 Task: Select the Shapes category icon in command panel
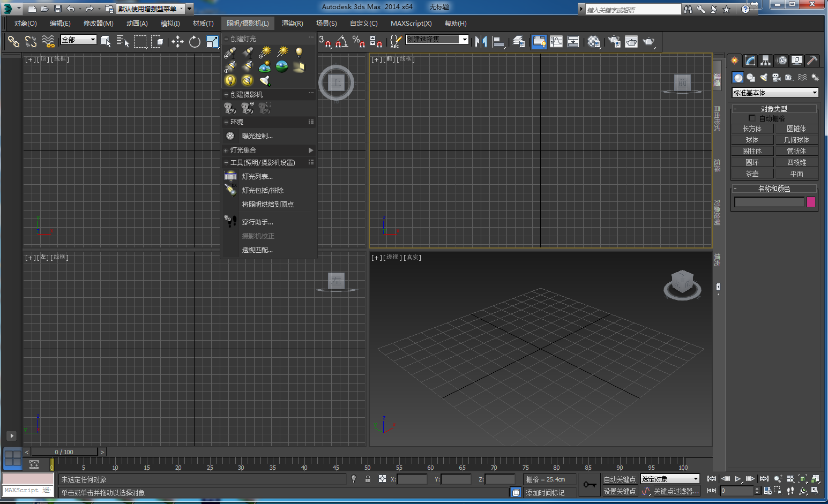[x=751, y=78]
